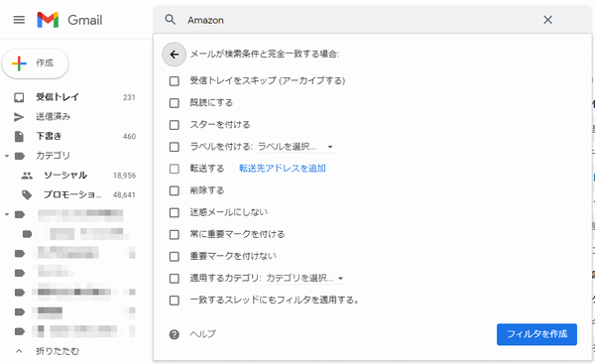Tick the スターを付ける checkbox
This screenshot has width=595, height=364.
(x=175, y=125)
